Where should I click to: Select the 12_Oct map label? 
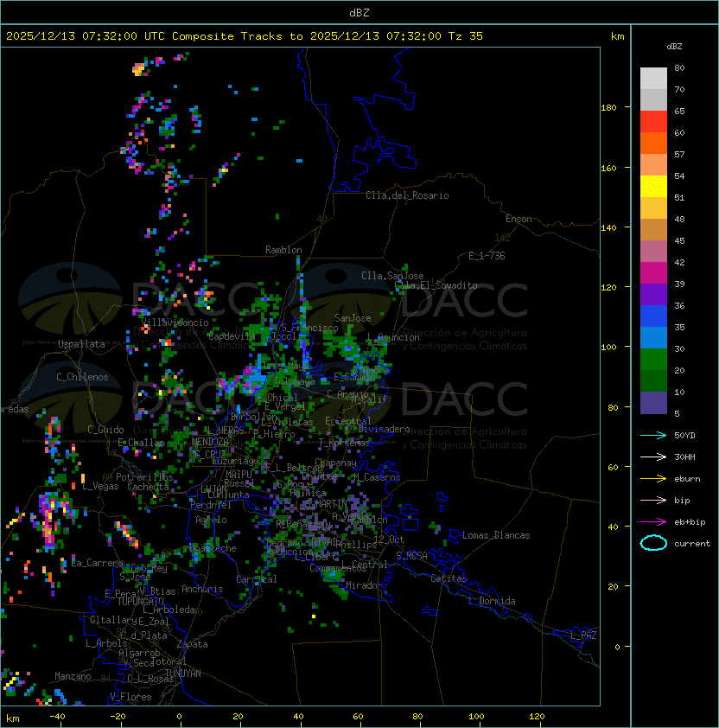389,540
